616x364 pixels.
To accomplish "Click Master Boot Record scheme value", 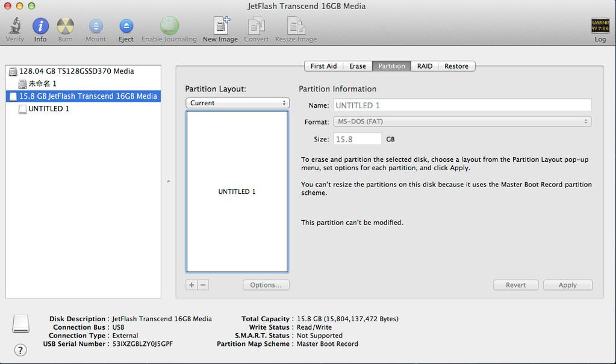I will tap(327, 344).
